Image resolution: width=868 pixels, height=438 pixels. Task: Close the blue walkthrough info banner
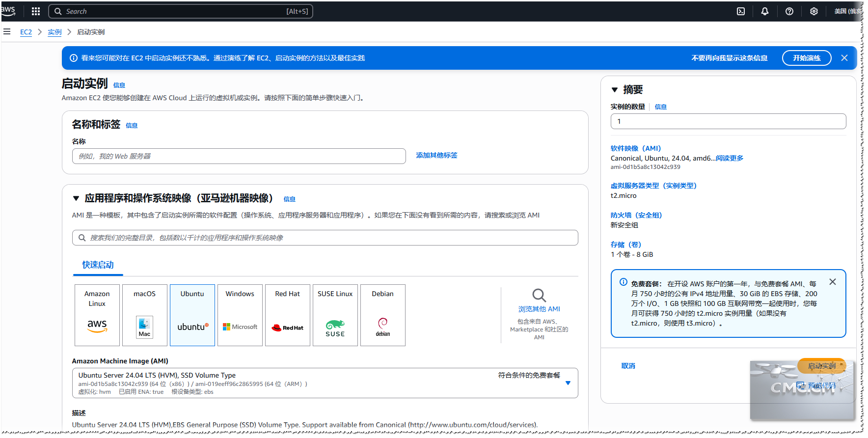pos(844,58)
